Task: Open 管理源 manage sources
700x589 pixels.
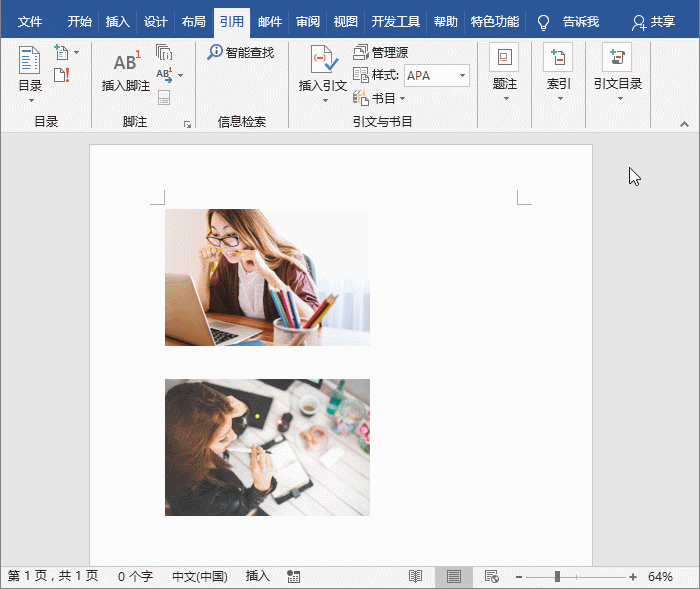Action: pos(380,52)
